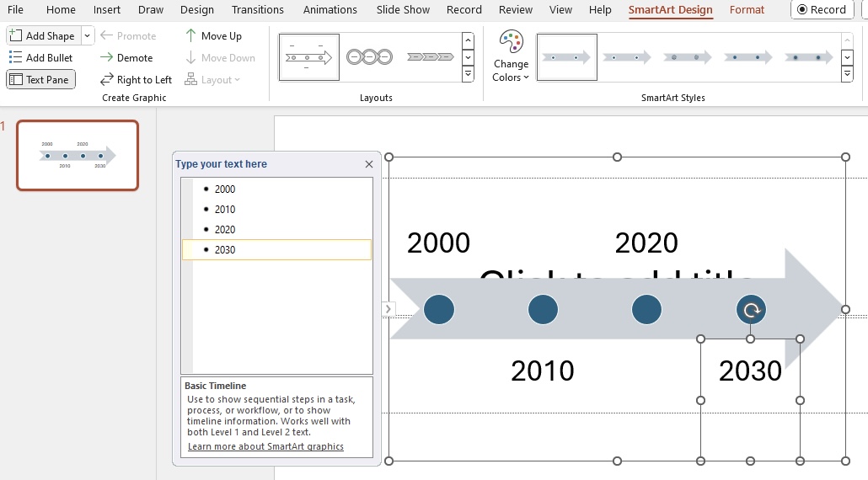
Task: Open the Help tab
Action: pyautogui.click(x=600, y=10)
